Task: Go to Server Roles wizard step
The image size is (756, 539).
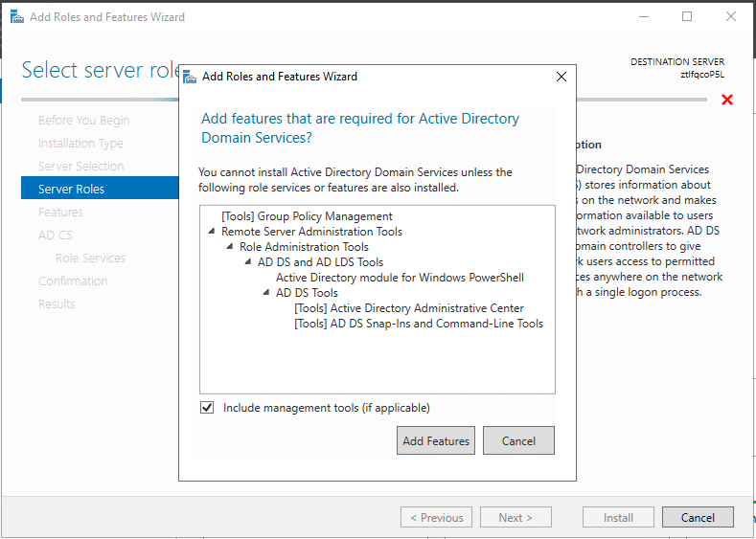Action: coord(72,190)
